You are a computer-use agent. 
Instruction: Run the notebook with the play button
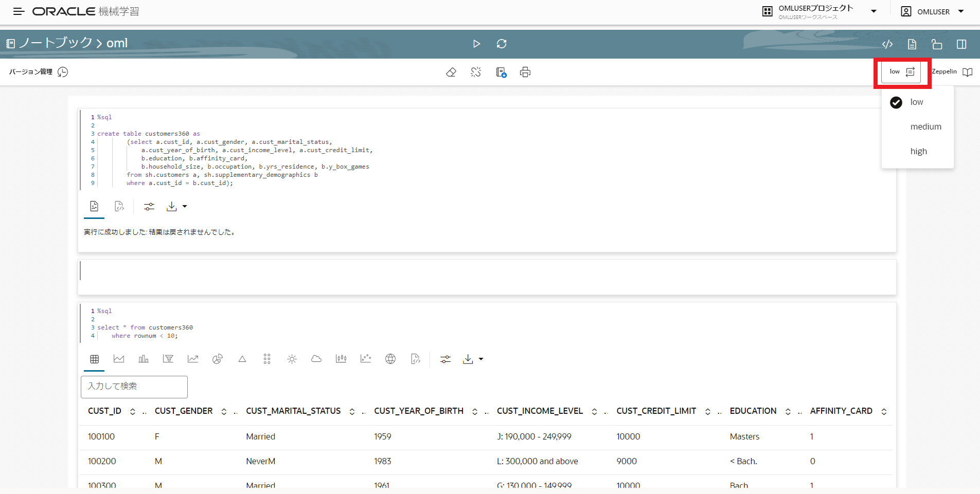tap(476, 44)
